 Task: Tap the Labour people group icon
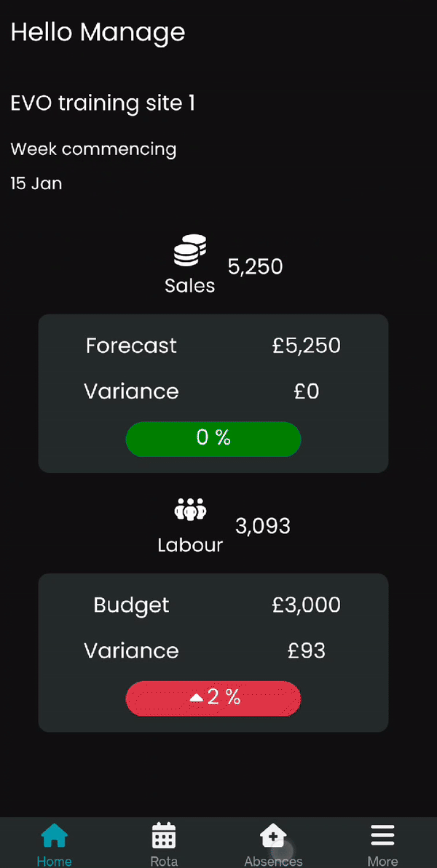190,509
